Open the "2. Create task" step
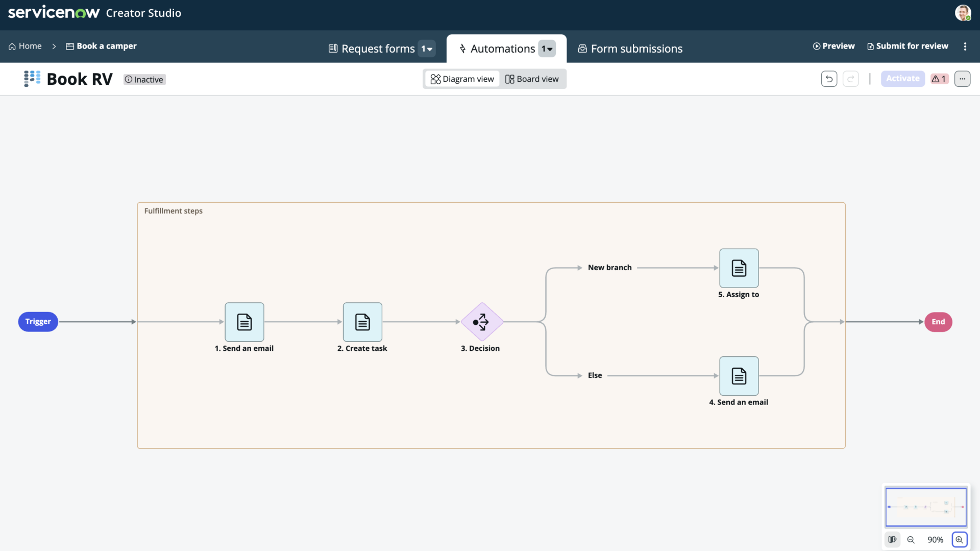980x551 pixels. click(362, 322)
